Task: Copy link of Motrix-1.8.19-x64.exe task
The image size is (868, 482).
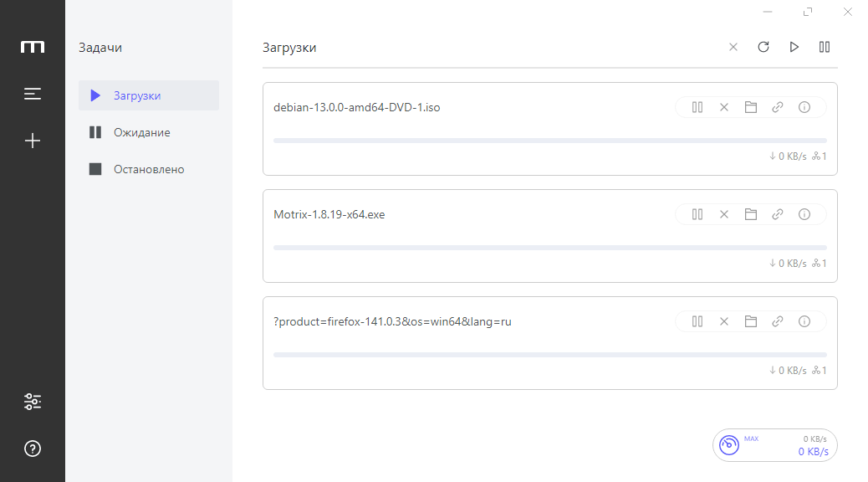Action: (778, 214)
